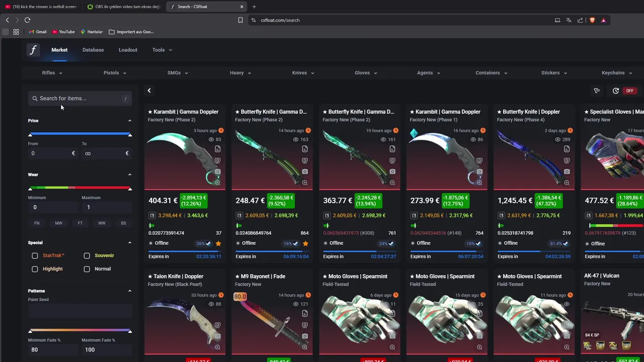Open the Importiert aus Goo bookmarks folder
Screen dimensions: 644x362
point(131,32)
